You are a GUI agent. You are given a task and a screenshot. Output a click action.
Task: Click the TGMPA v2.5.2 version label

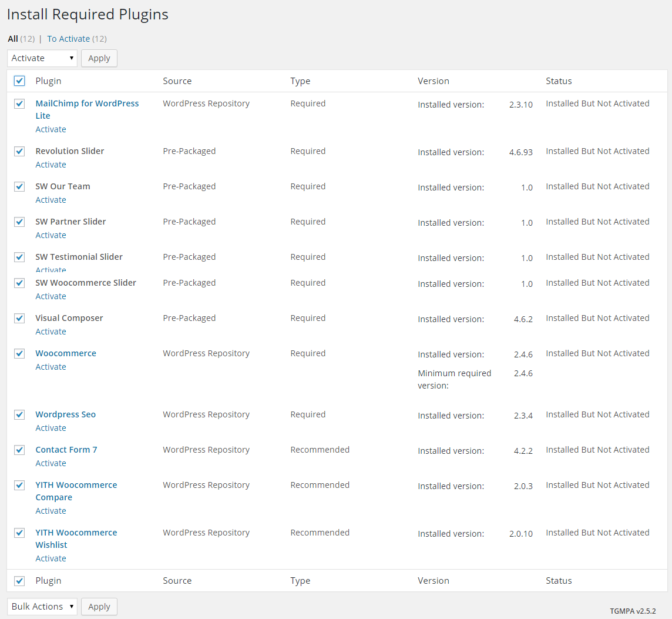[633, 611]
